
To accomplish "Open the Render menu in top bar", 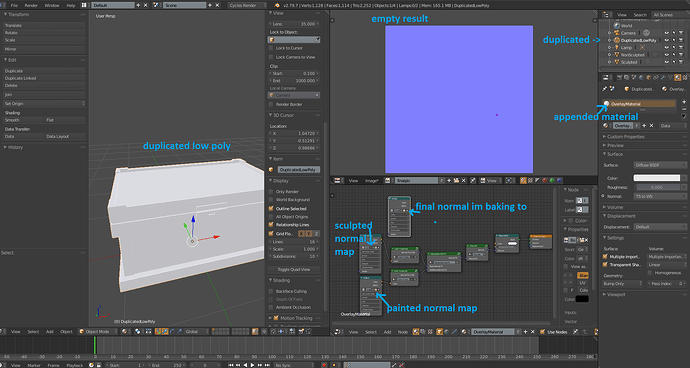I will coord(31,5).
